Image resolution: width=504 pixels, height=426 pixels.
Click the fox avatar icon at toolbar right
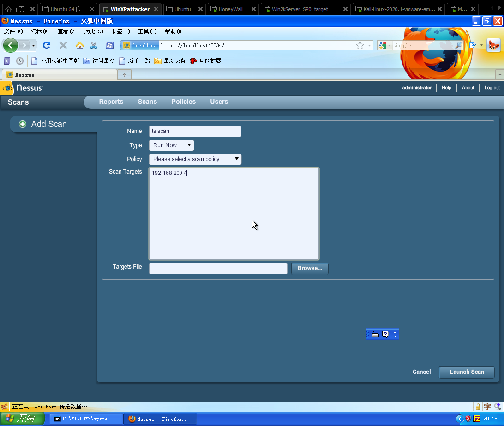(494, 45)
